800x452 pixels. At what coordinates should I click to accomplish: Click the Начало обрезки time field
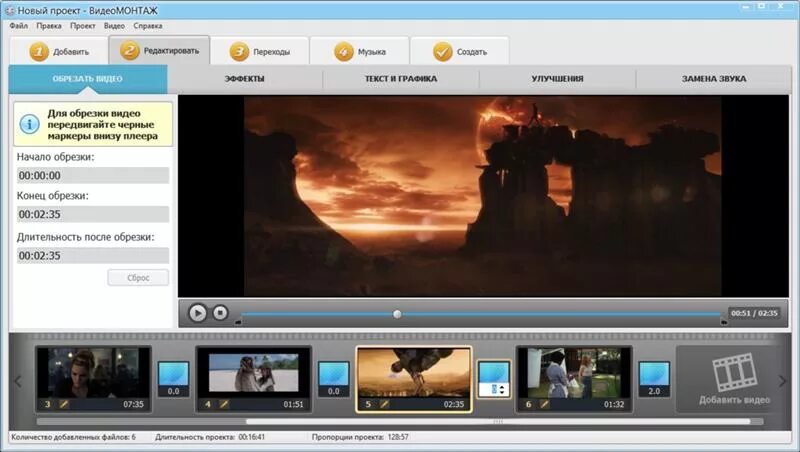click(93, 175)
